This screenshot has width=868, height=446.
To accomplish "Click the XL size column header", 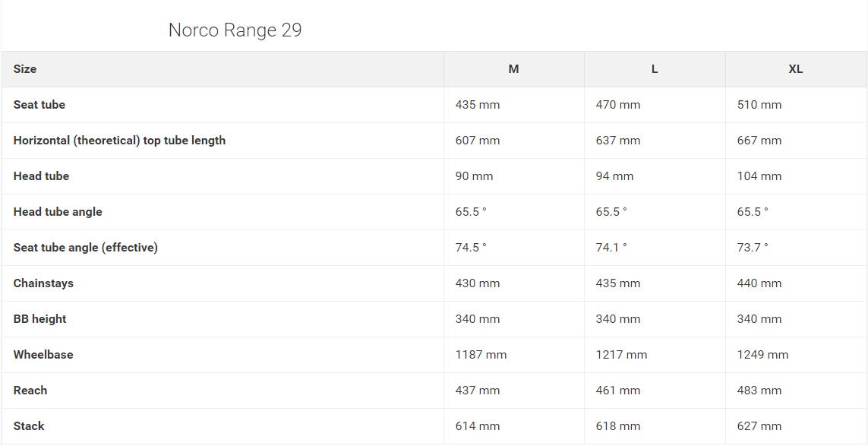I will pos(795,69).
